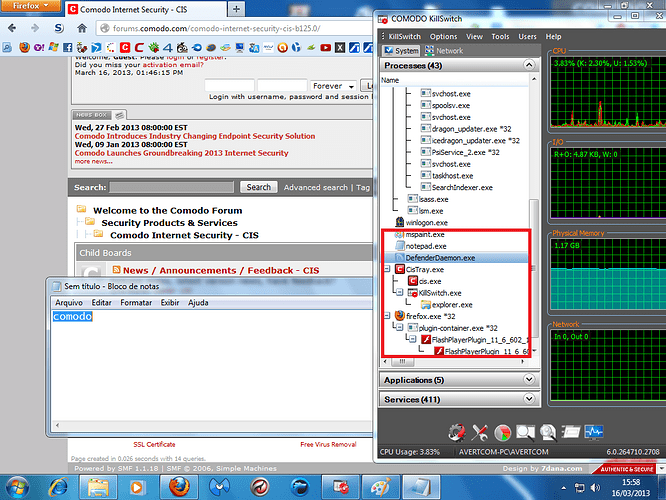This screenshot has height=500, width=666.
Task: Click the YouTube bookmark icon in Firefox
Action: tap(325, 48)
